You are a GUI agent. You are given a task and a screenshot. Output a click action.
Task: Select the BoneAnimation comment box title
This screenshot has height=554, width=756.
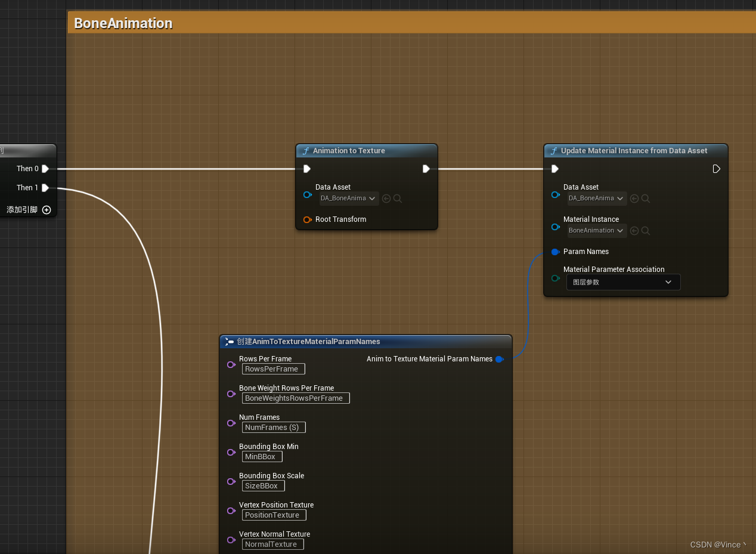(123, 23)
